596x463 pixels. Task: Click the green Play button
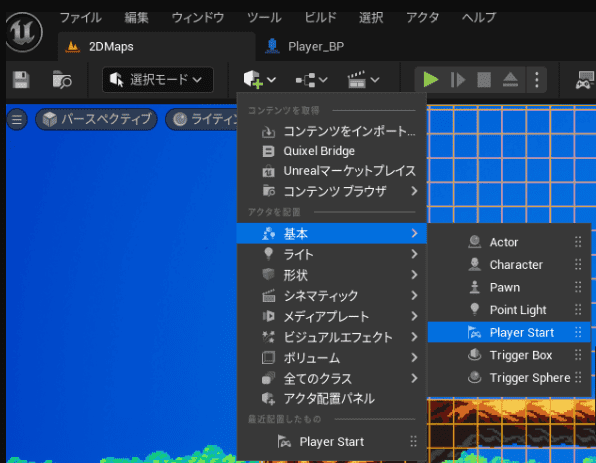coord(431,80)
